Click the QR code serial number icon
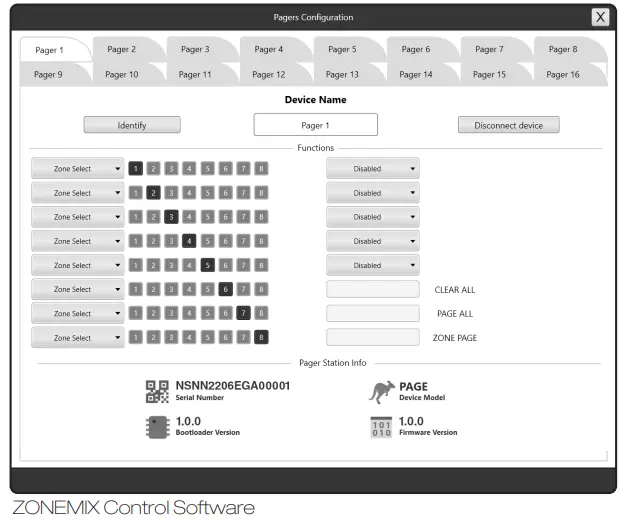 [157, 391]
